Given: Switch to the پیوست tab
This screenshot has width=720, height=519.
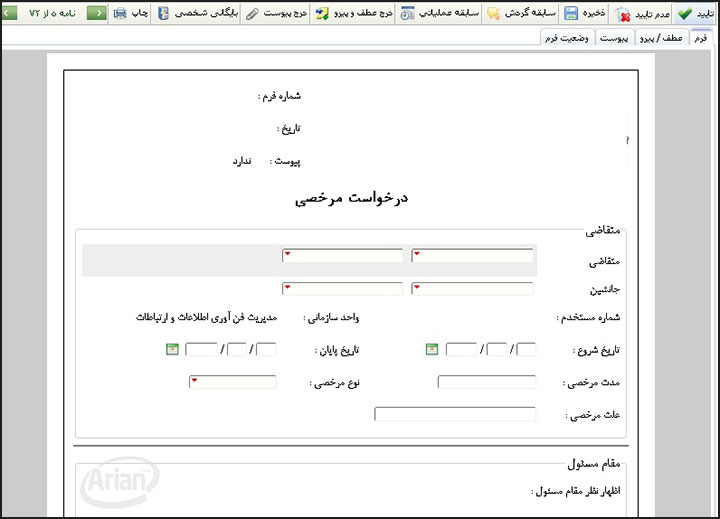Looking at the screenshot, I should pyautogui.click(x=614, y=38).
